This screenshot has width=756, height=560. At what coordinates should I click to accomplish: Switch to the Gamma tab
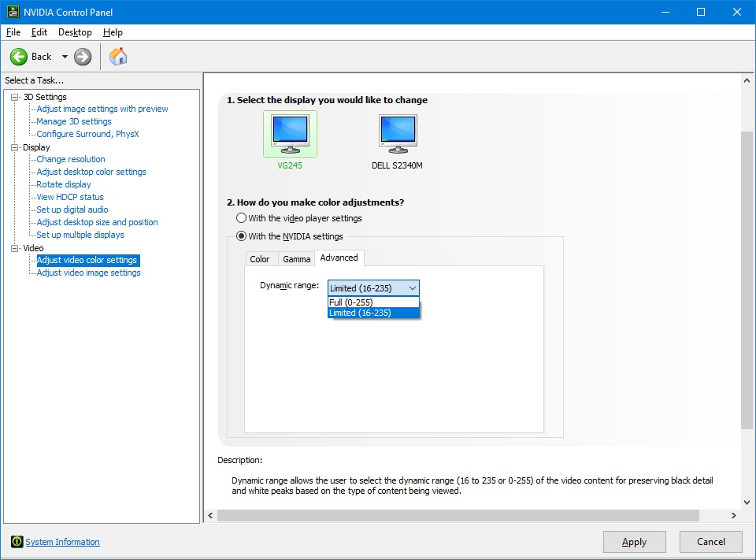pyautogui.click(x=297, y=259)
